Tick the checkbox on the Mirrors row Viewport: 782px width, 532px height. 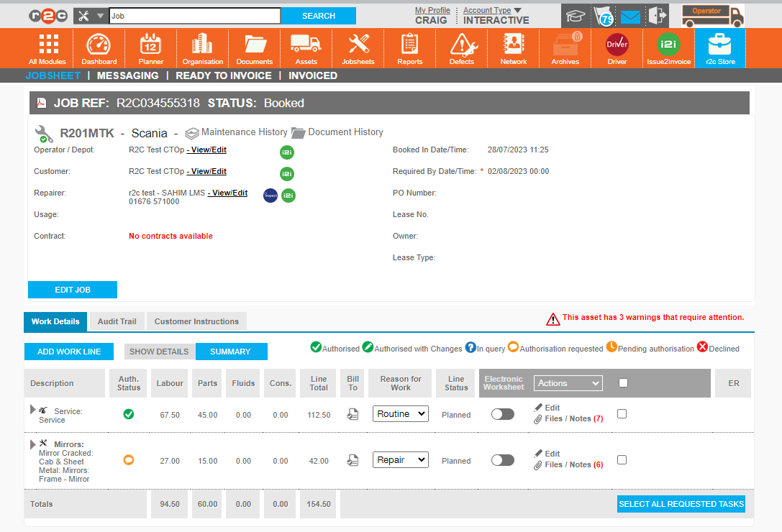click(x=622, y=460)
